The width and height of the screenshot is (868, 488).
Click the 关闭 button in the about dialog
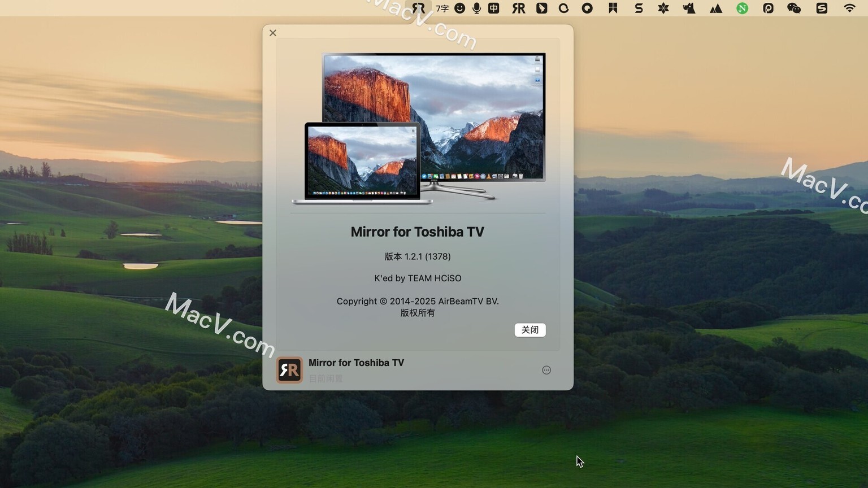[530, 330]
